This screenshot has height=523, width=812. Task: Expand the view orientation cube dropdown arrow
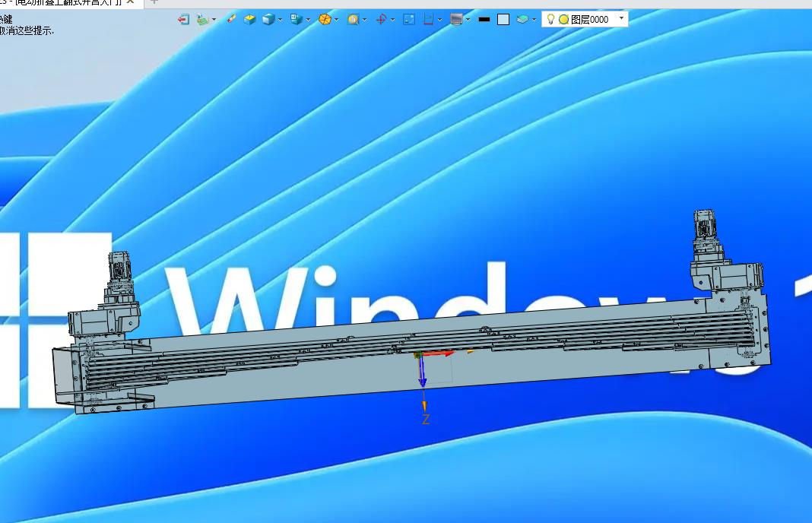(308, 20)
